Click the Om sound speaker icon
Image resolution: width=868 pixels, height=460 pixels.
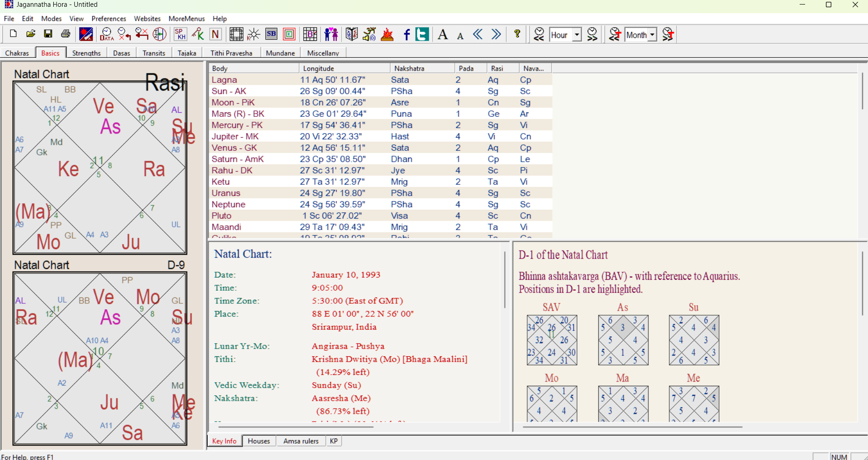click(x=369, y=34)
